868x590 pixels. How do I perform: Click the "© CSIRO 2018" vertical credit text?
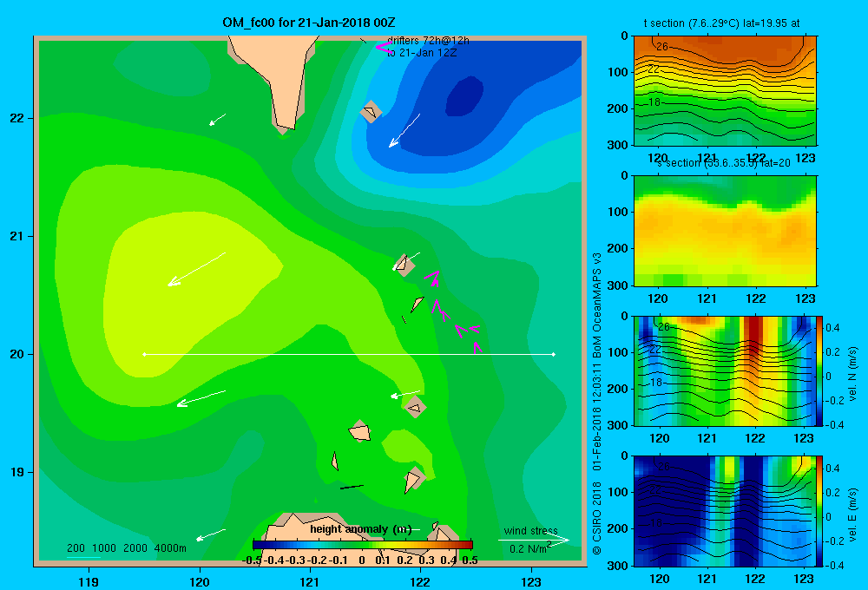coord(597,518)
